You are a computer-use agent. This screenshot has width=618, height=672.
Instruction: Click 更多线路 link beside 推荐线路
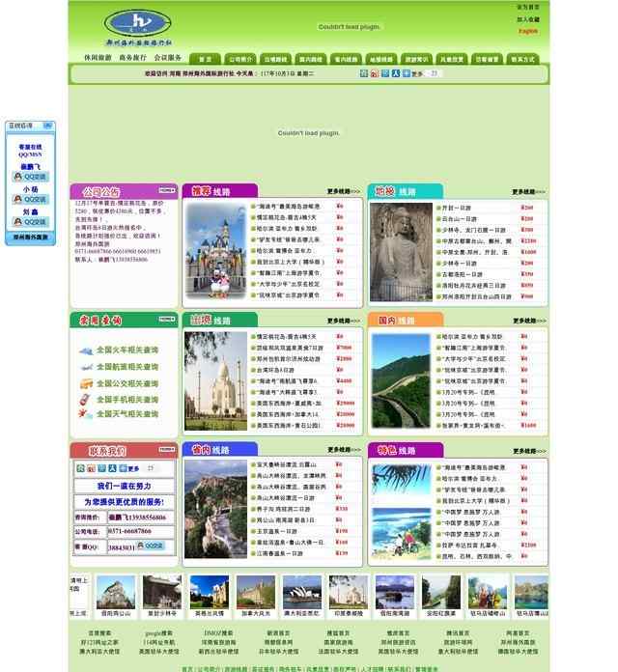344,191
